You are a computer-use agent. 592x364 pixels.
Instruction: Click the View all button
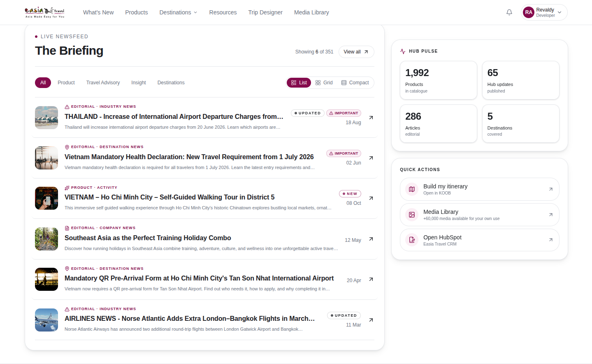pyautogui.click(x=356, y=52)
